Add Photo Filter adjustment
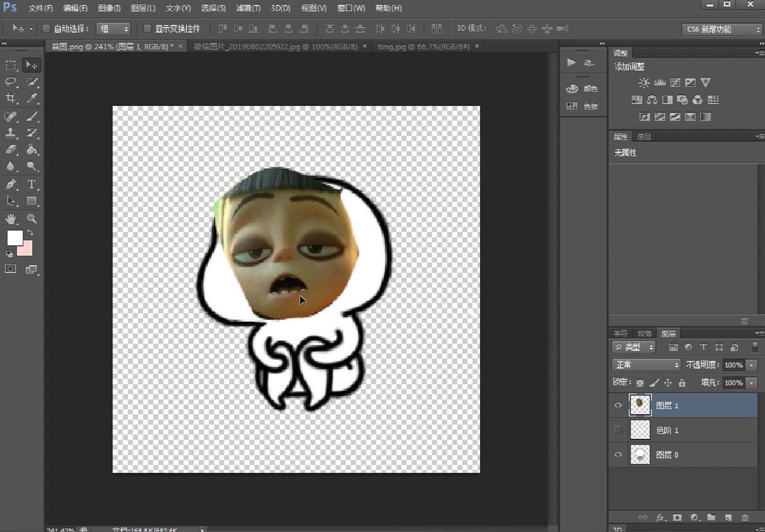The image size is (765, 532). point(682,100)
